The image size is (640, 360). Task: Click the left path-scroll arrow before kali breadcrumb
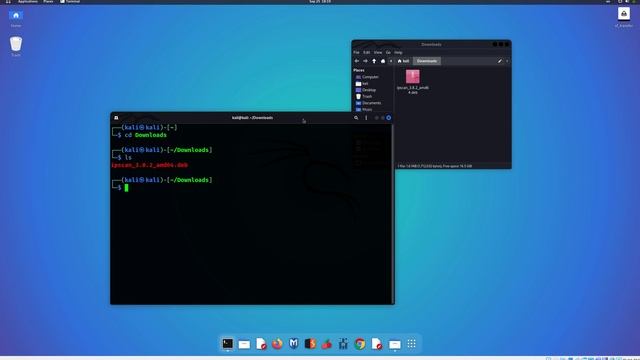tap(391, 61)
